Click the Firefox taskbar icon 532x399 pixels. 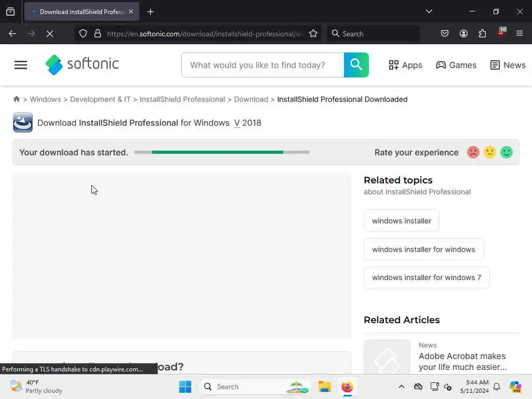(348, 387)
